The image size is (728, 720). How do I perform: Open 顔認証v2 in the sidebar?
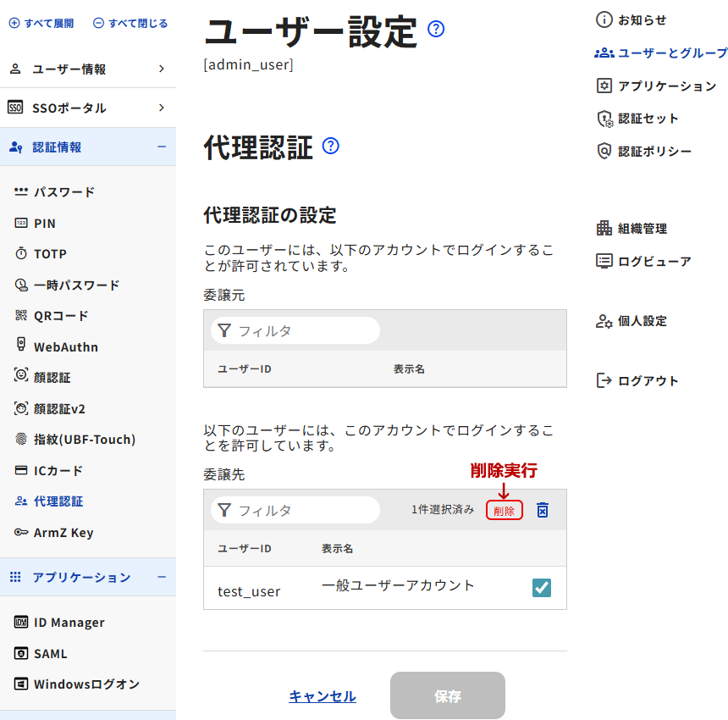(59, 409)
